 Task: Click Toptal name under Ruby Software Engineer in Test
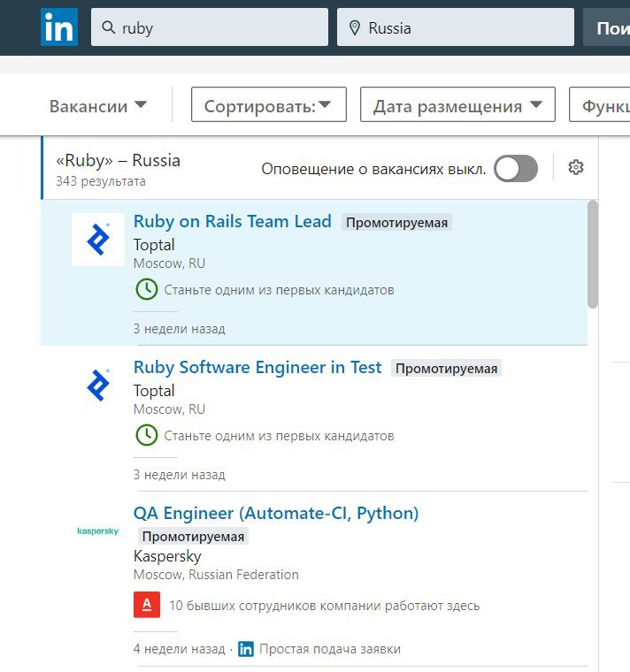(154, 391)
